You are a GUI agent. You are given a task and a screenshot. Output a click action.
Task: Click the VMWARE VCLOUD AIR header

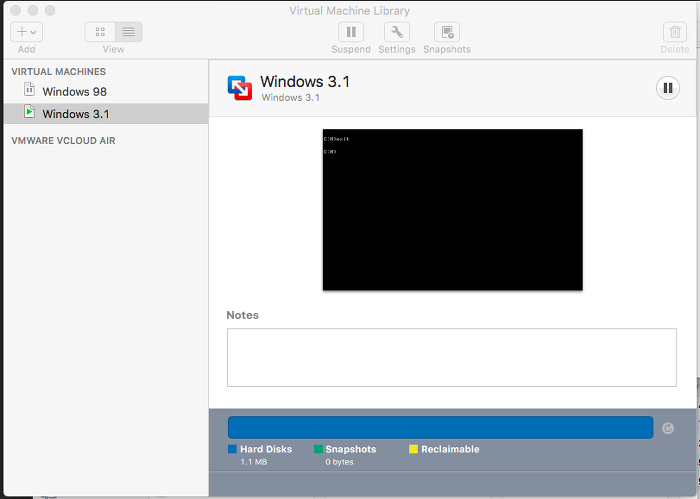[63, 141]
